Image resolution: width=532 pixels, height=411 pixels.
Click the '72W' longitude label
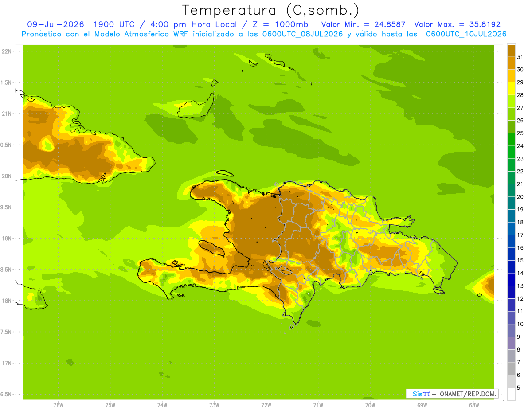pyautogui.click(x=266, y=405)
